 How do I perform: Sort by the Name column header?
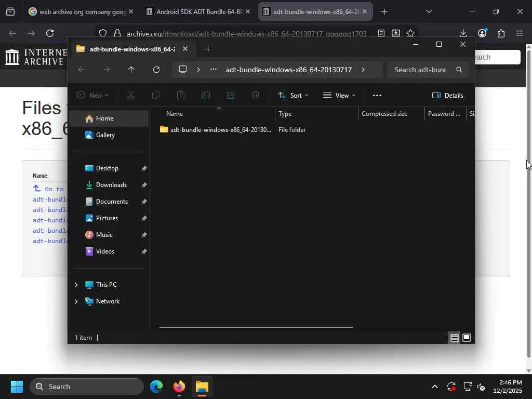point(217,114)
